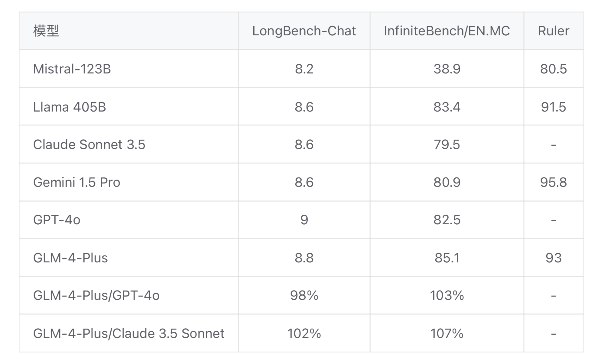Select Claude Sonnet 3.5's InfiniteBench score 79.5
The image size is (601, 364).
coord(447,145)
